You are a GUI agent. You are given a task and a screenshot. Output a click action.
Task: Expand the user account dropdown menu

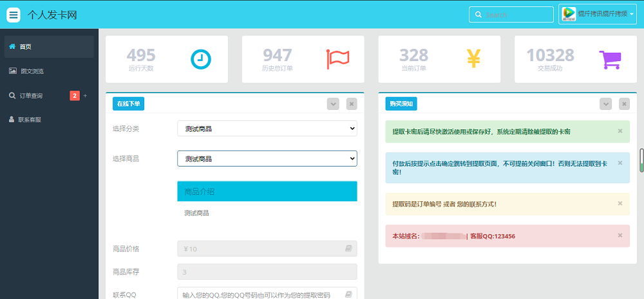pyautogui.click(x=614, y=14)
